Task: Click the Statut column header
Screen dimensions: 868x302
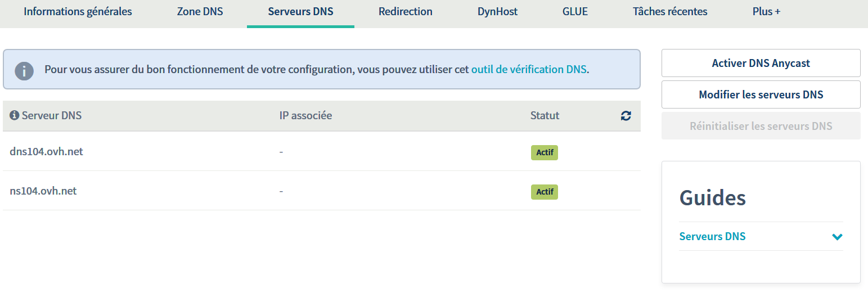Action: (x=545, y=116)
